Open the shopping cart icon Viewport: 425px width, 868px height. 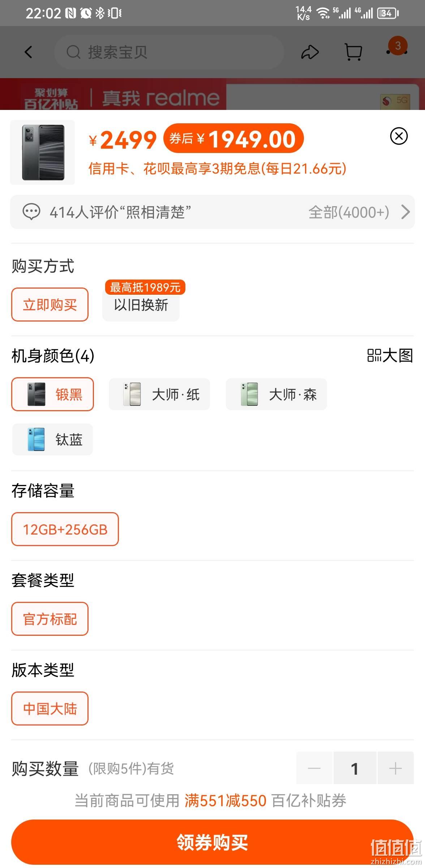pos(353,52)
